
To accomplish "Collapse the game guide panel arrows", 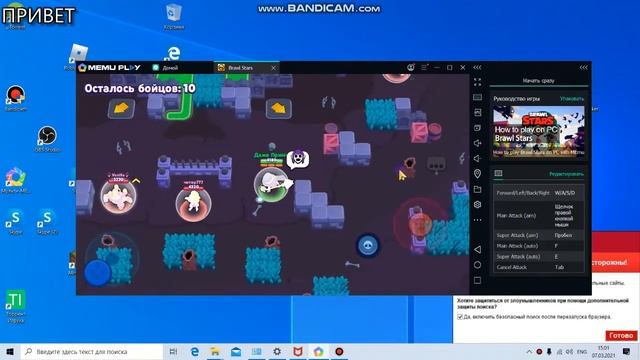I will [584, 67].
